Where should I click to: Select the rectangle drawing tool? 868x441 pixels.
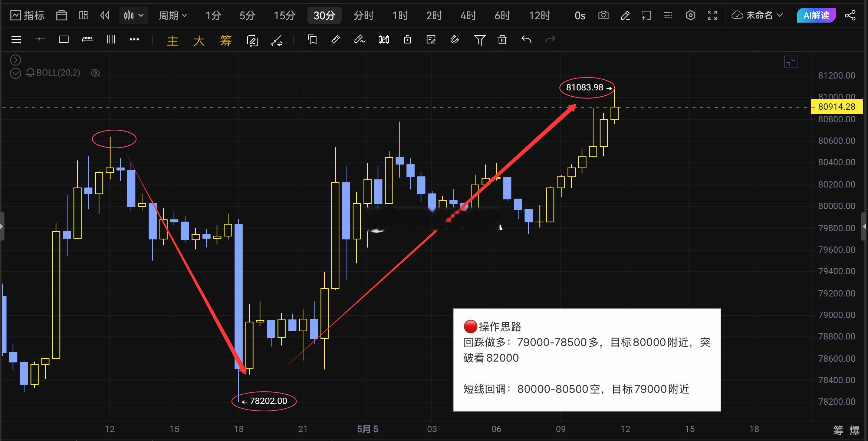click(64, 39)
